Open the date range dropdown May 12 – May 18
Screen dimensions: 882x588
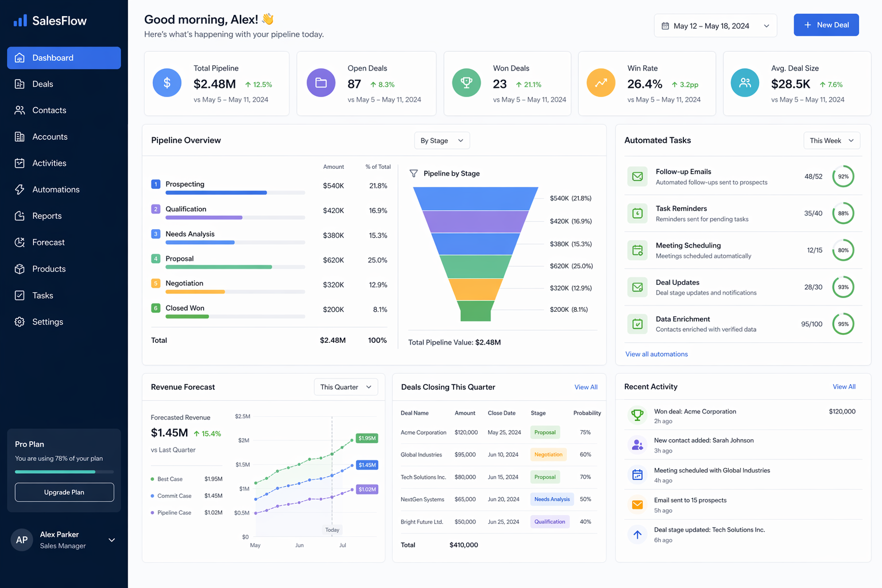[x=715, y=26]
